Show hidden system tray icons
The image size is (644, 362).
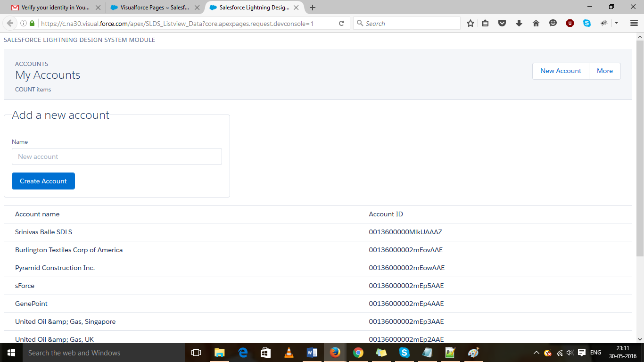point(536,353)
